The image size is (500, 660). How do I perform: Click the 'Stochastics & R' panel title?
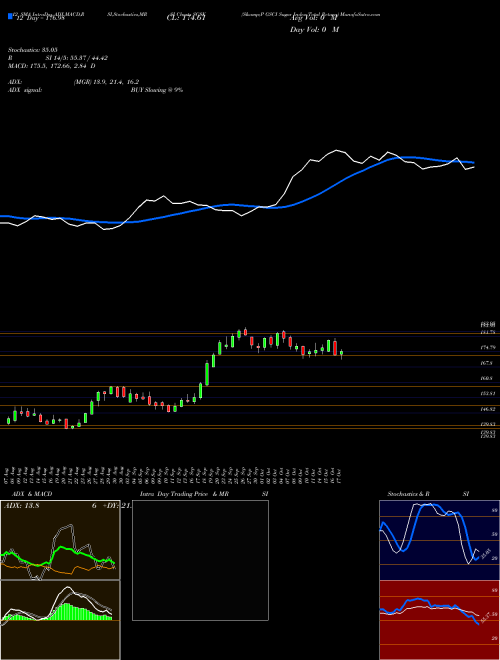[408, 494]
